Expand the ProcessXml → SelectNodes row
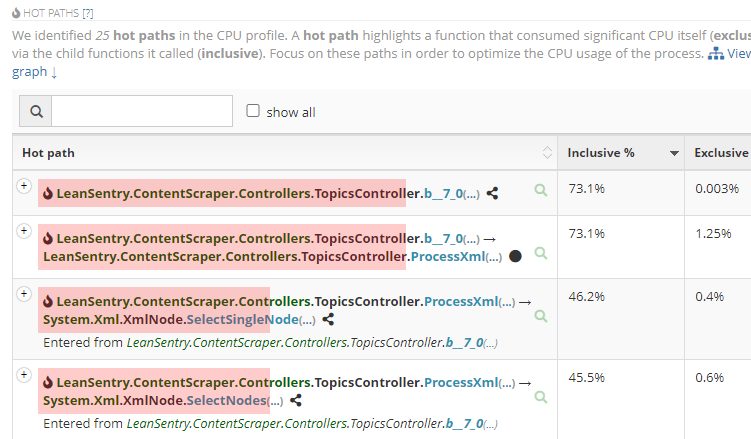This screenshot has height=439, width=751. (24, 374)
